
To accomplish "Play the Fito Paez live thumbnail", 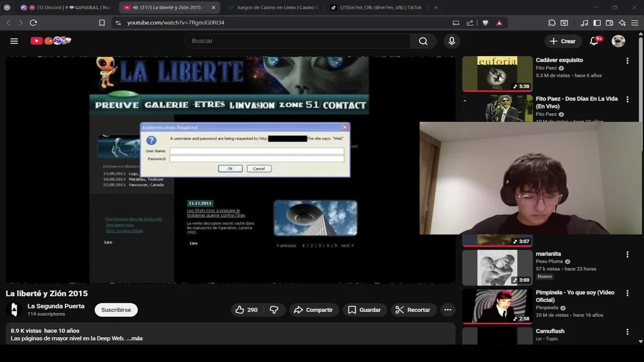I will pyautogui.click(x=497, y=108).
